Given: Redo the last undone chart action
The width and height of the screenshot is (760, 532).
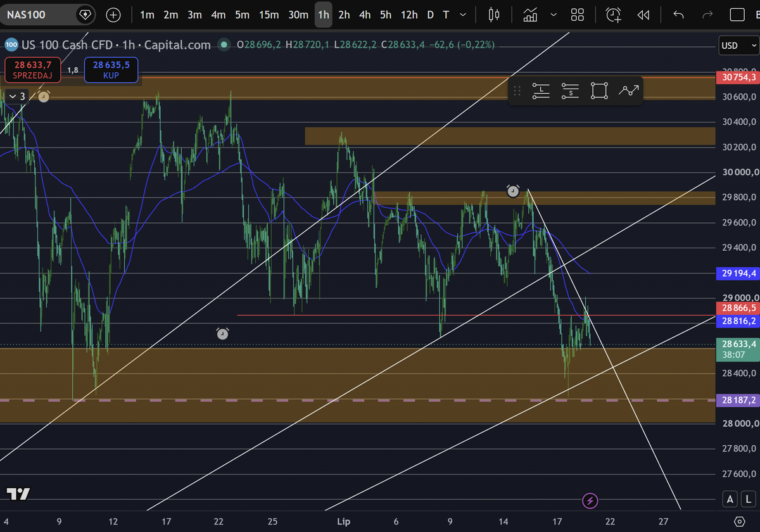Looking at the screenshot, I should tap(708, 15).
